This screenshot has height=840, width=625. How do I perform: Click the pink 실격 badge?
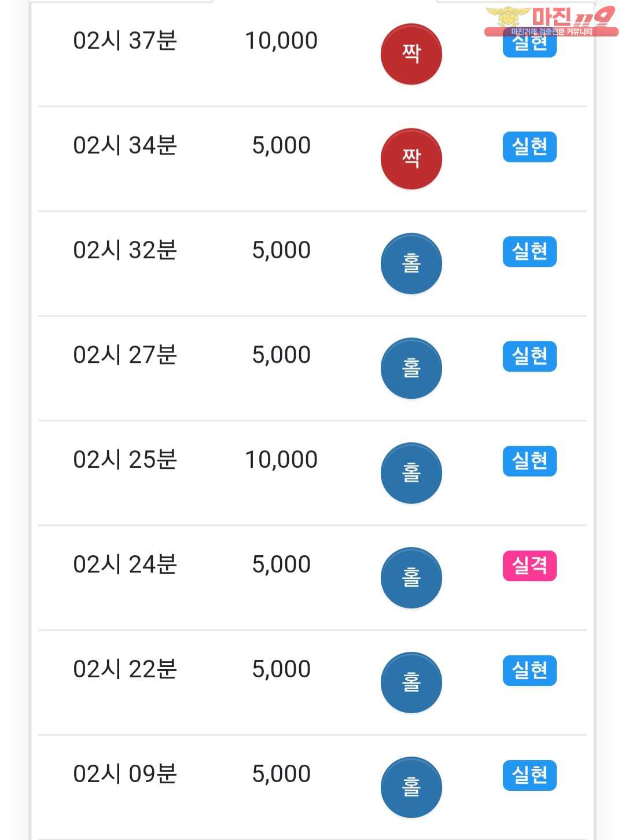click(x=530, y=566)
